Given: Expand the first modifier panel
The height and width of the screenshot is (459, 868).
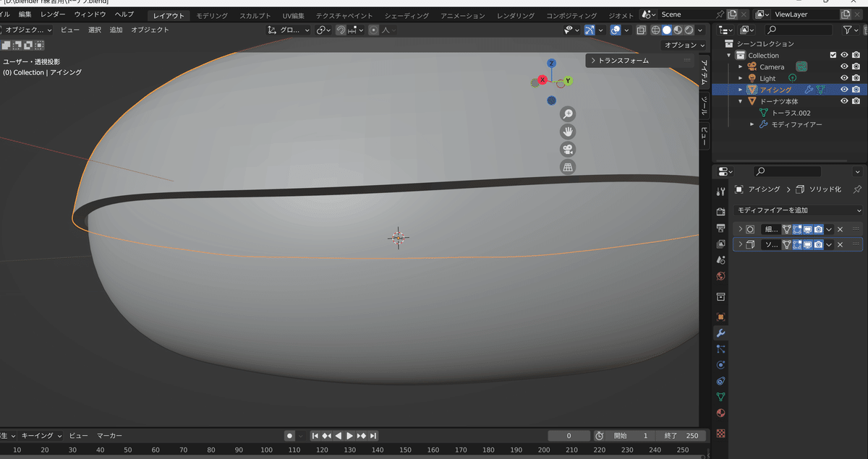Looking at the screenshot, I should (x=740, y=229).
